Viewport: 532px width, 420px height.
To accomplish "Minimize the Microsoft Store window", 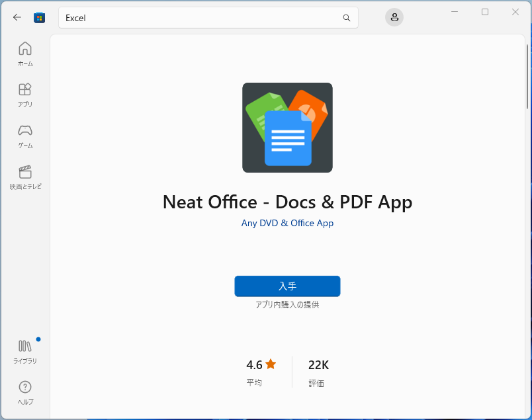I will click(454, 12).
